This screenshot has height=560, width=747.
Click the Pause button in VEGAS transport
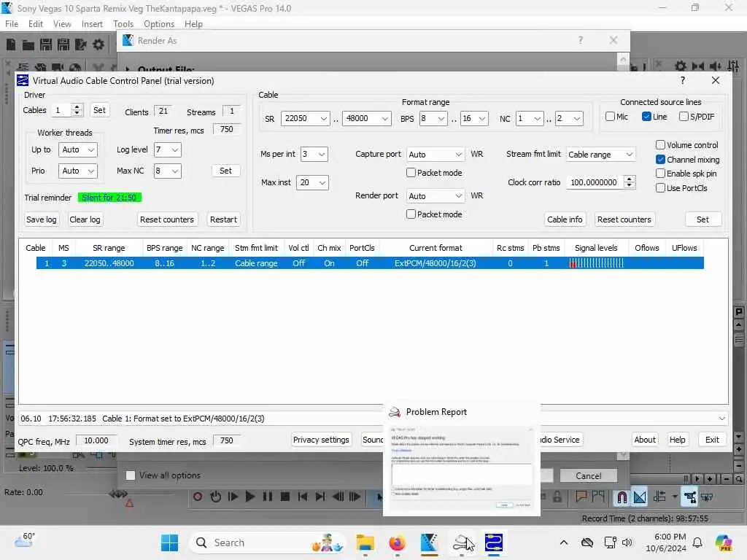tap(268, 497)
